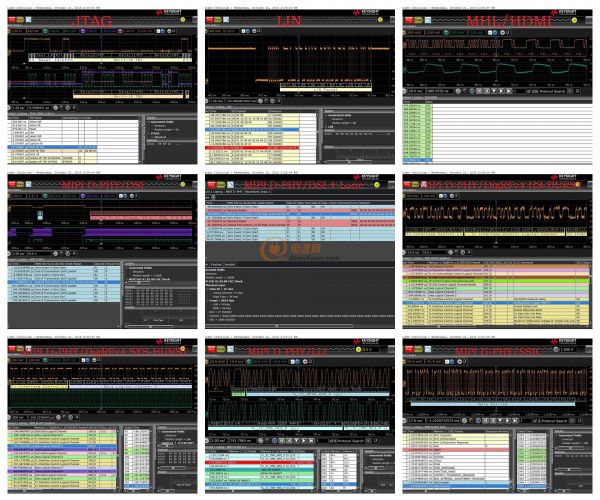Click the trigger level field in MIPI D-PHY/SSIC window

(568, 350)
